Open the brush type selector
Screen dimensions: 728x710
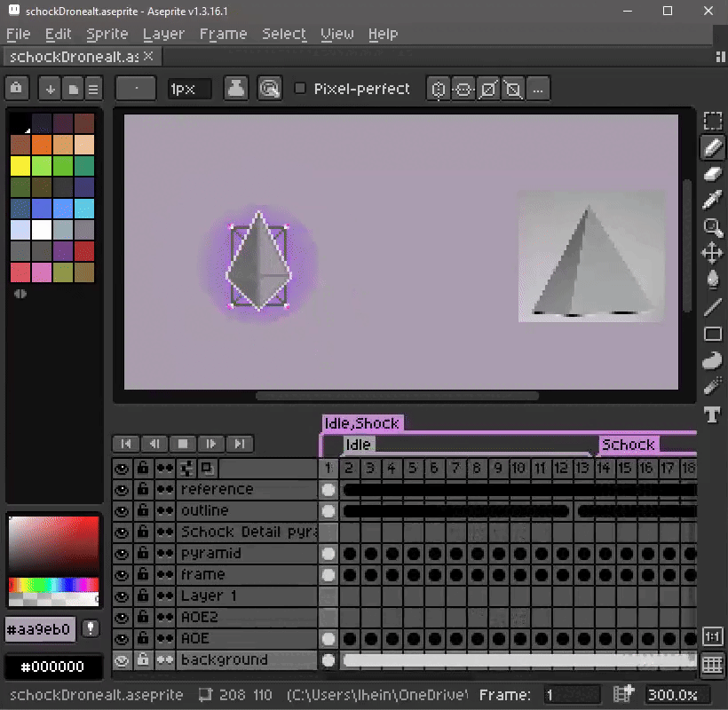[137, 89]
